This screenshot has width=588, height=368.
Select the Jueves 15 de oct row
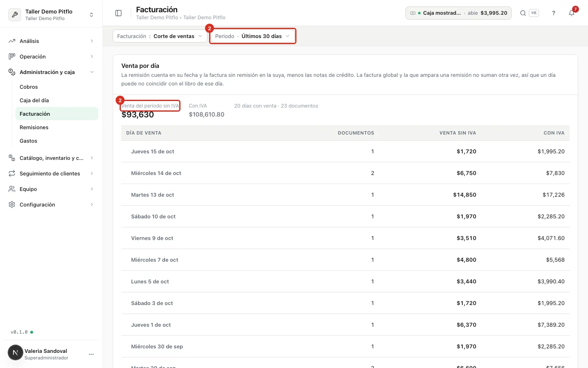click(345, 151)
